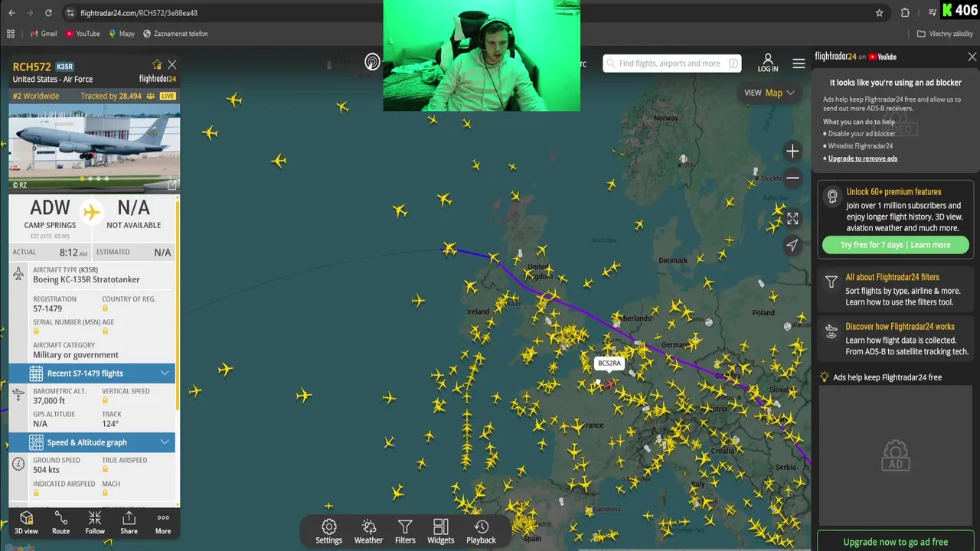The width and height of the screenshot is (980, 551).
Task: Show the flight Route
Action: [x=60, y=523]
